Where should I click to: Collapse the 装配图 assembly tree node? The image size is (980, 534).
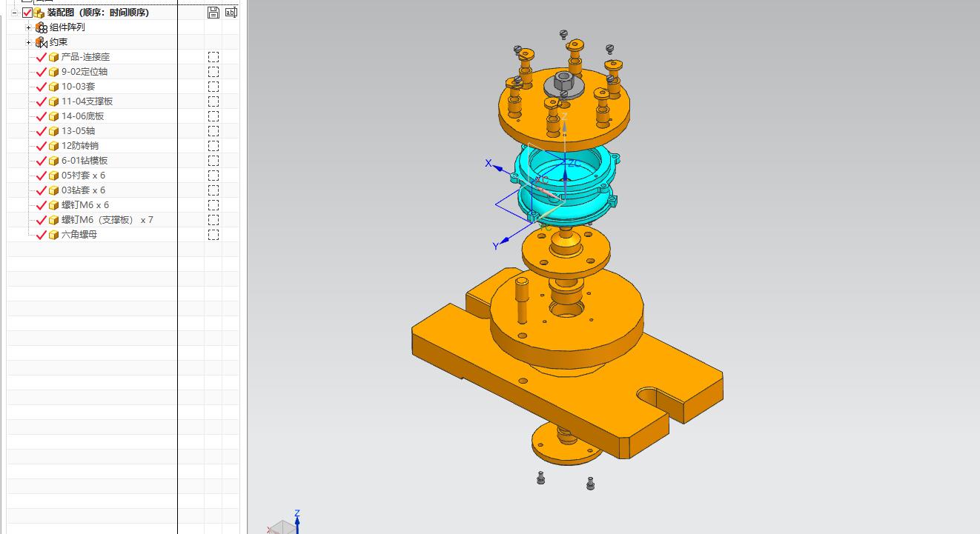pyautogui.click(x=14, y=13)
